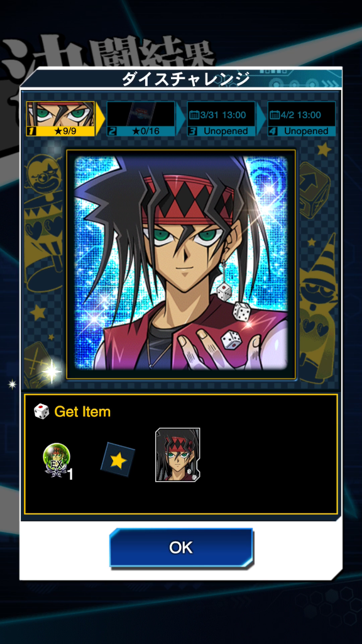
Task: Click the arrow between stage 1 and 2
Action: point(100,119)
